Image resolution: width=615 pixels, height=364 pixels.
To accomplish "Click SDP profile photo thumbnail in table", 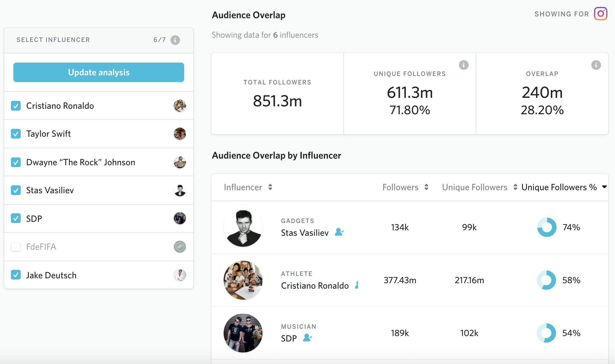I will (243, 333).
